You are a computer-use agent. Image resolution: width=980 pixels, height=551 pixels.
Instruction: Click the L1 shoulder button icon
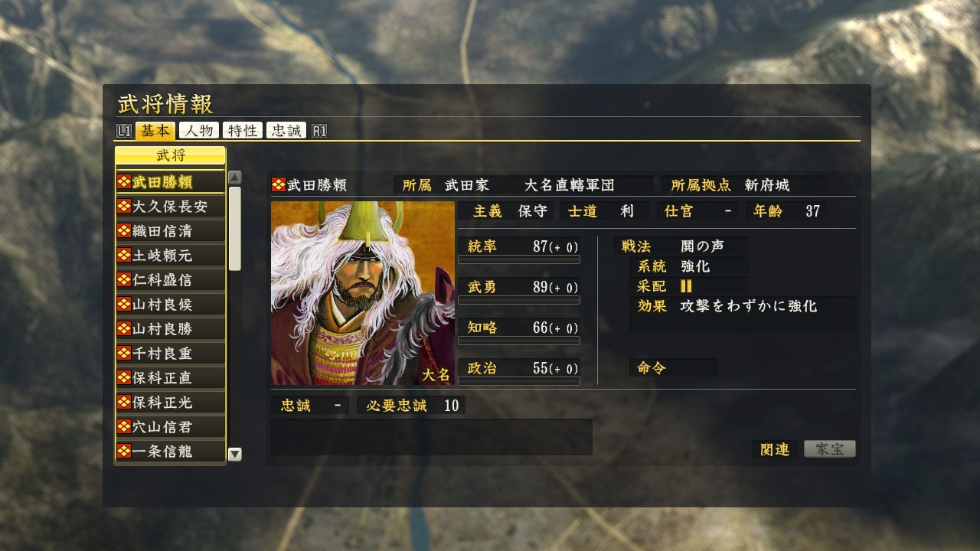coord(124,131)
